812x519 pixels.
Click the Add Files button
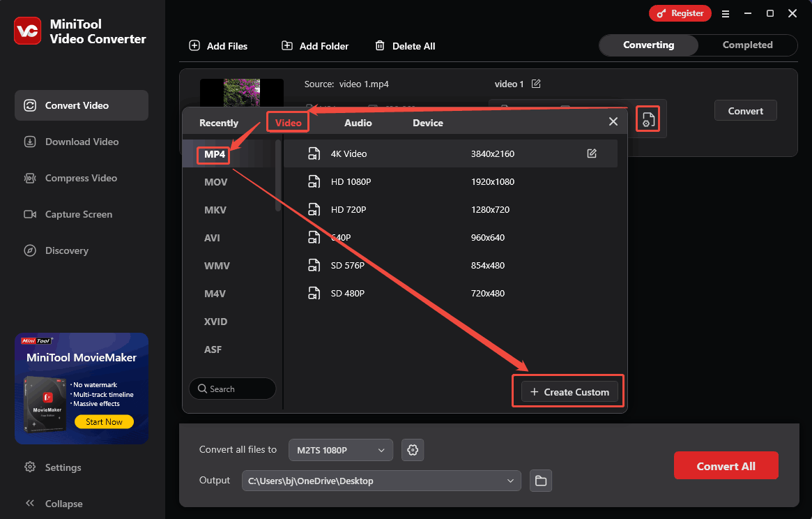click(x=218, y=45)
